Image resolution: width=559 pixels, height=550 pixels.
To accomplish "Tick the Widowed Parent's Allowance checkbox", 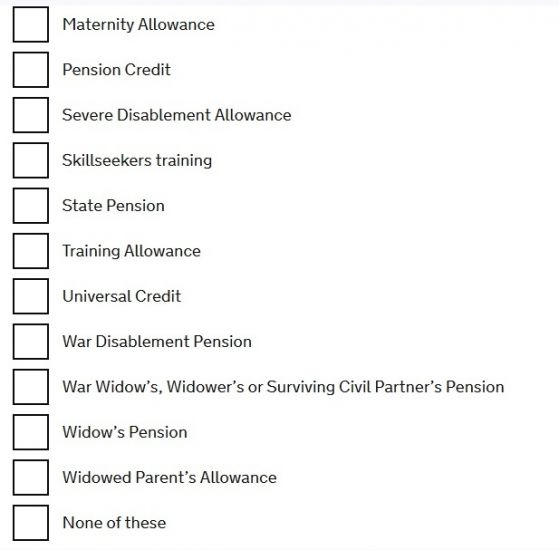I will tap(31, 477).
